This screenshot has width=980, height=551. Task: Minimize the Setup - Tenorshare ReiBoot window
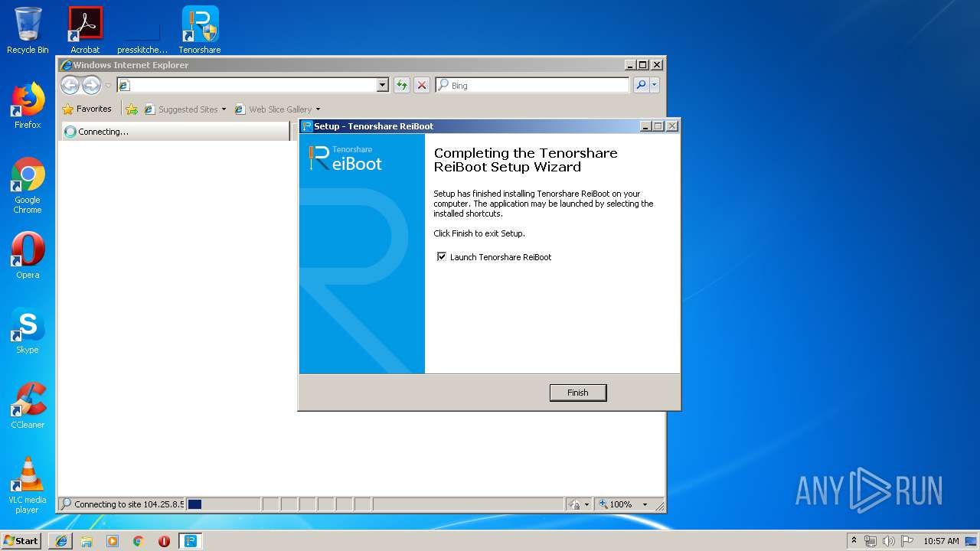(x=645, y=126)
